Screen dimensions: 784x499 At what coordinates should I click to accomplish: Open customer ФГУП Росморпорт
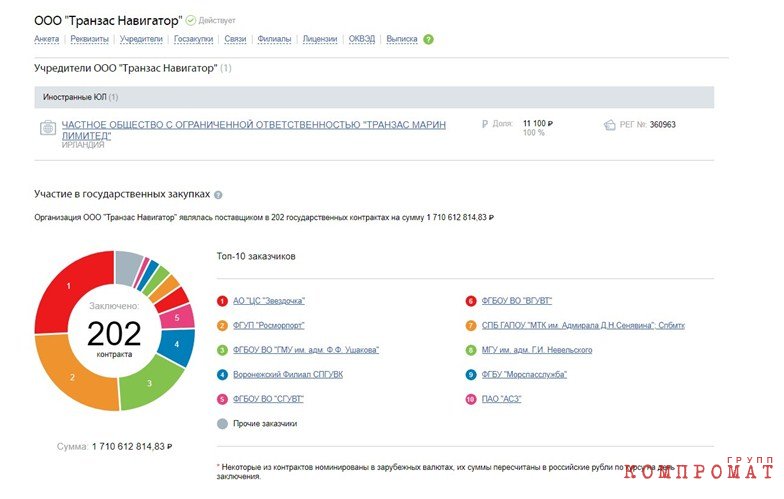click(268, 326)
